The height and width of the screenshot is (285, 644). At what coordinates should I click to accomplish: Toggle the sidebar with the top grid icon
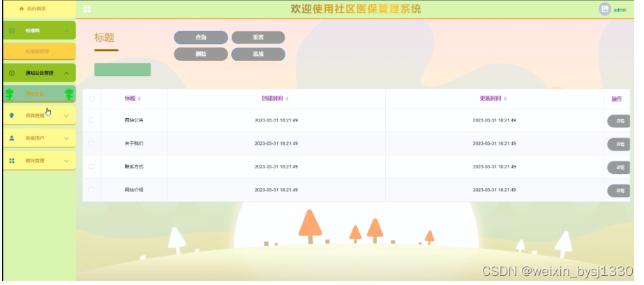(x=87, y=9)
